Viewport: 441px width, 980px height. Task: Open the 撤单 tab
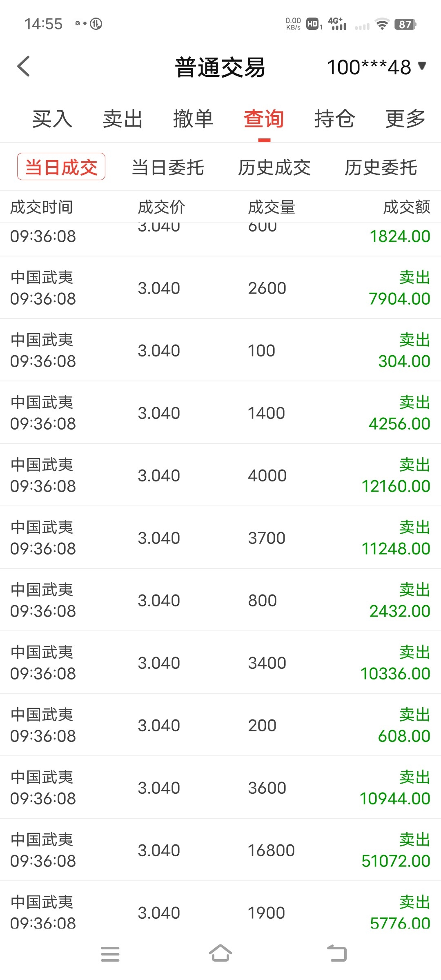[x=194, y=119]
